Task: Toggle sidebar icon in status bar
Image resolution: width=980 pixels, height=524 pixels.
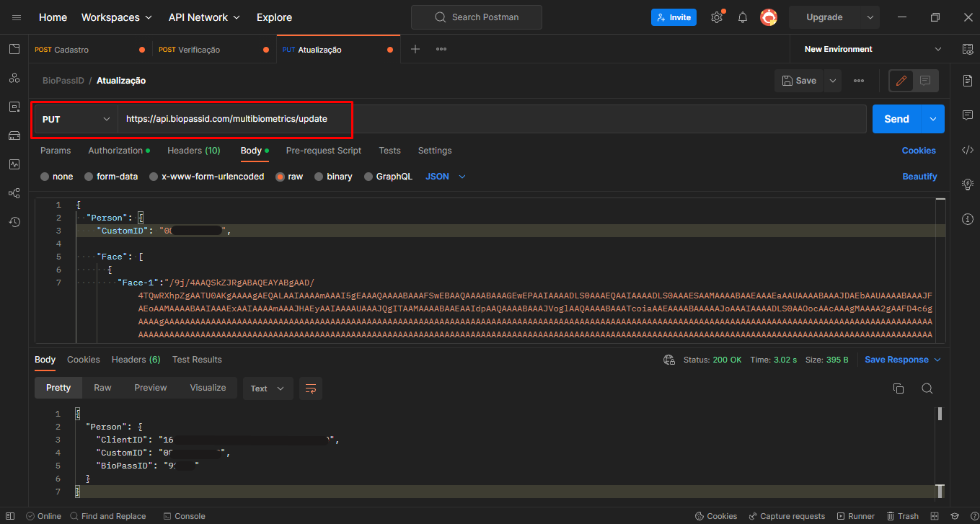Action: pyautogui.click(x=10, y=516)
